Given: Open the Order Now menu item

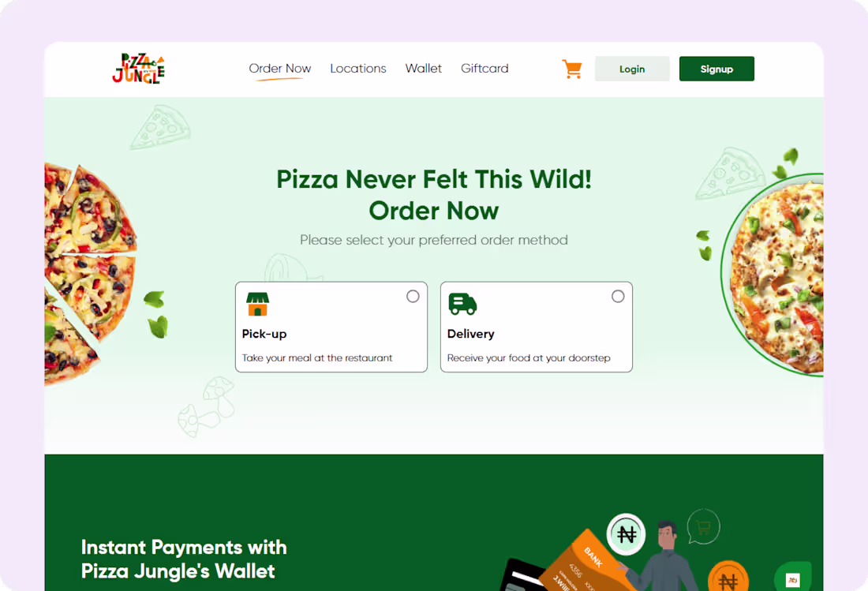Looking at the screenshot, I should (280, 69).
